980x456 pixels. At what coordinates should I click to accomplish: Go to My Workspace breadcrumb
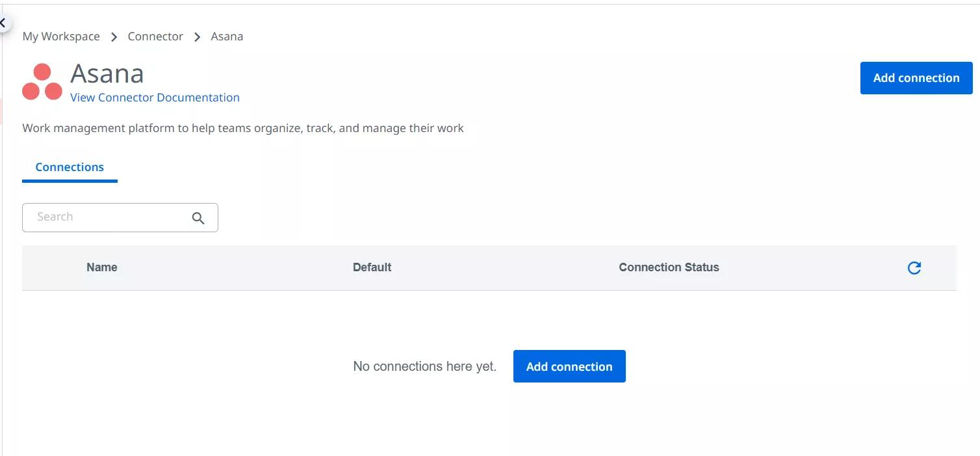pos(61,36)
